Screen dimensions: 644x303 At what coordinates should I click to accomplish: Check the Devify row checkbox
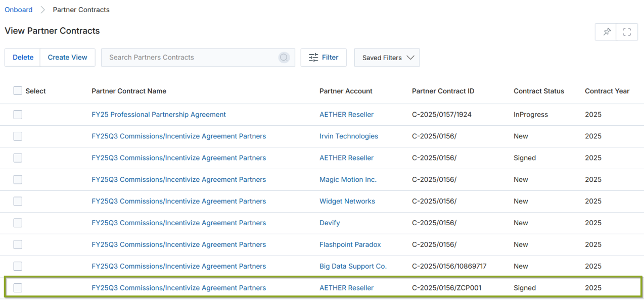pyautogui.click(x=18, y=223)
